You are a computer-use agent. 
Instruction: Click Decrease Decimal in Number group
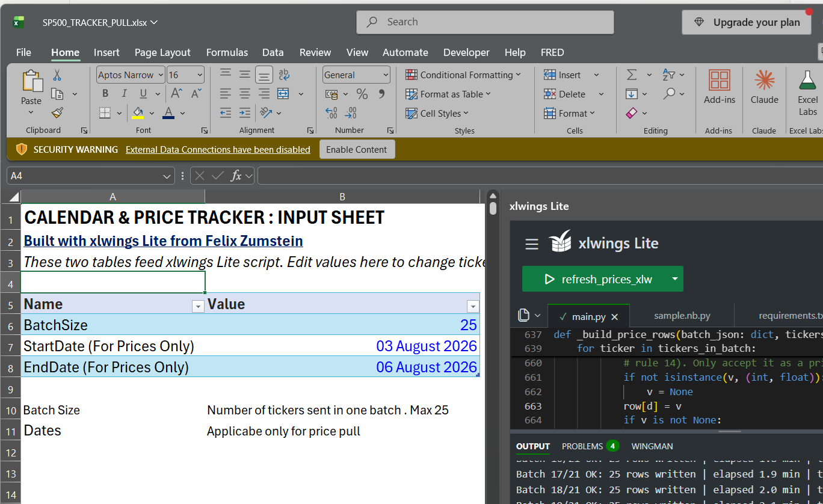(x=351, y=112)
